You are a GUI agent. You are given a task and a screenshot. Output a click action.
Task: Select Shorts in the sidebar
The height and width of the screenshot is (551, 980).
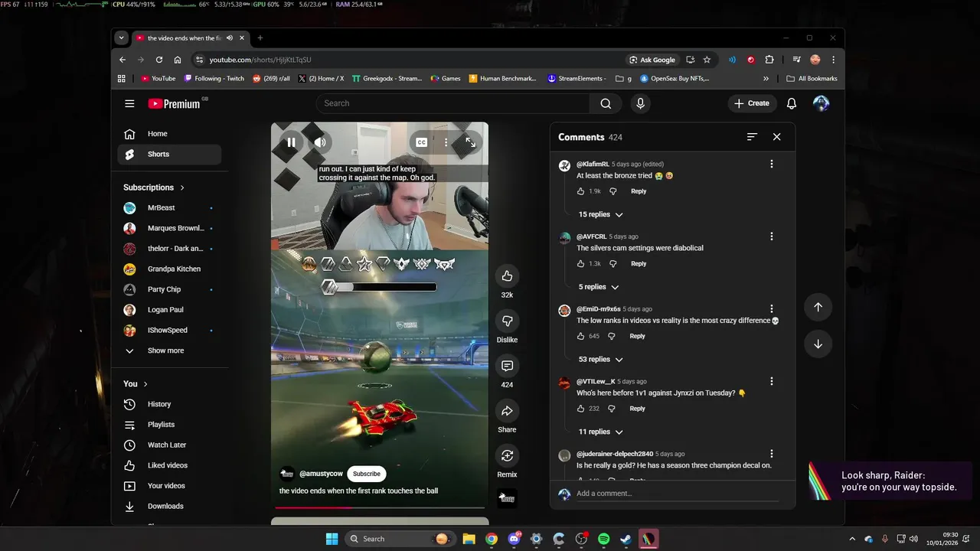click(x=169, y=154)
